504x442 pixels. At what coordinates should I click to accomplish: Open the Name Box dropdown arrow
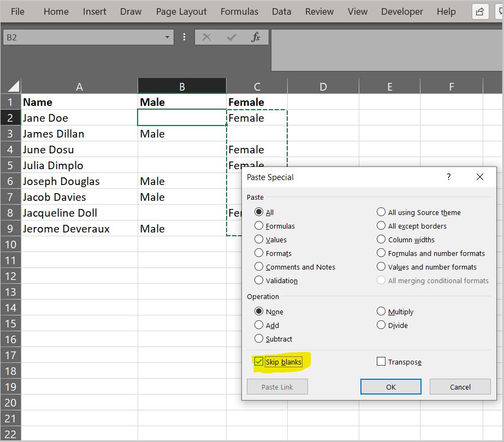click(167, 37)
